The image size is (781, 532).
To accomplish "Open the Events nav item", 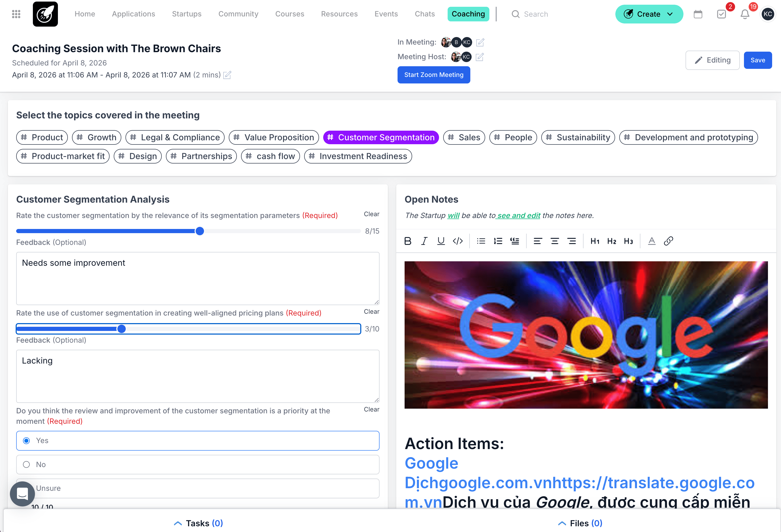I will pos(386,14).
